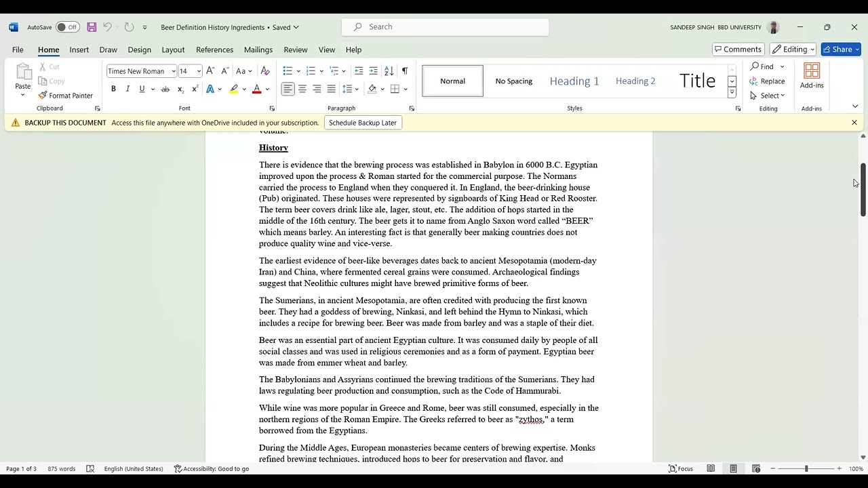
Task: Apply strikethrough formatting
Action: 165,89
